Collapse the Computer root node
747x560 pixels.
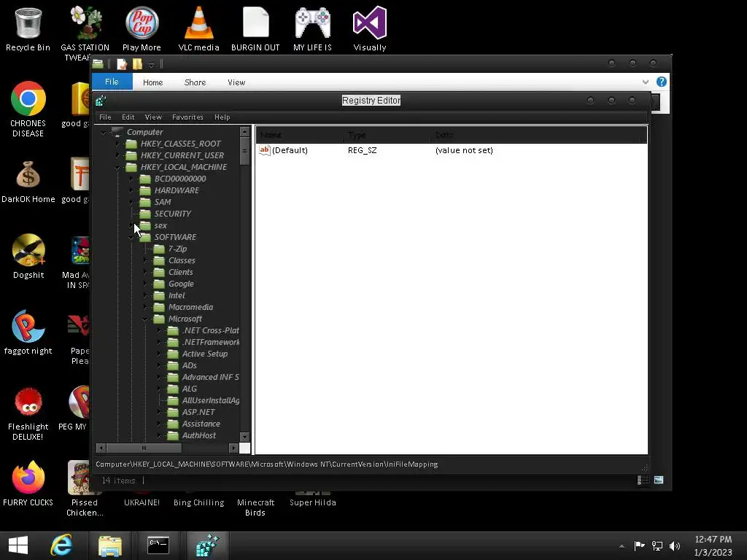click(x=104, y=133)
